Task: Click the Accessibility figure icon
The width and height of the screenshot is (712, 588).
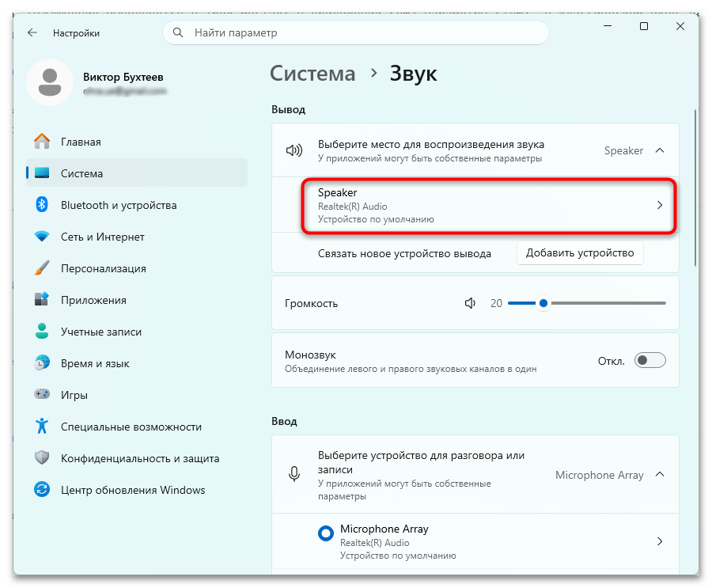Action: pyautogui.click(x=42, y=427)
